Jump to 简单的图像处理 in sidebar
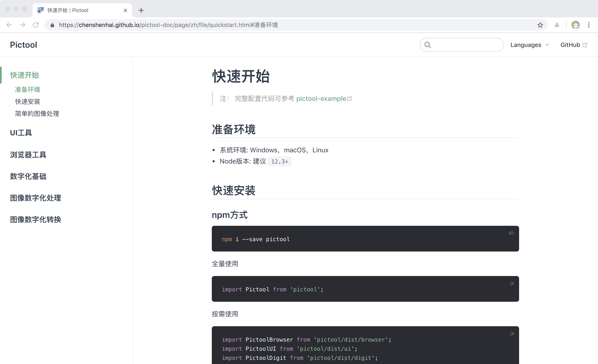Image resolution: width=598 pixels, height=364 pixels. click(37, 114)
